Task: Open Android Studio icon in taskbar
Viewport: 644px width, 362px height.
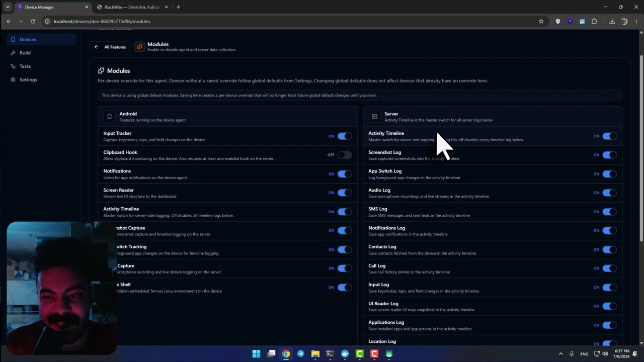Action: coord(389,353)
